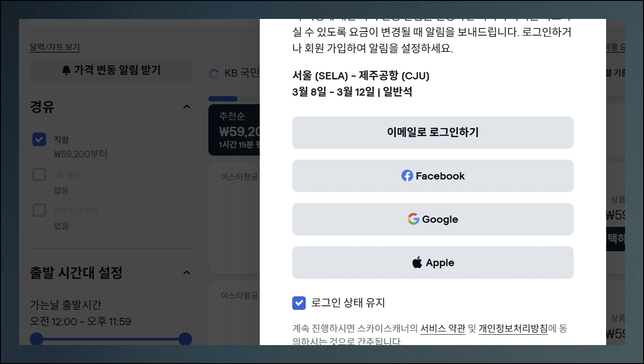Click the left handle of departure time slider

37,339
